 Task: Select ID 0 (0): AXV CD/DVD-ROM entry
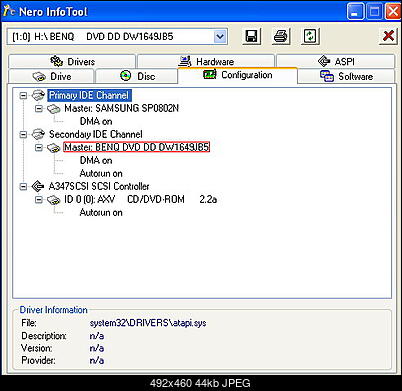pos(140,199)
